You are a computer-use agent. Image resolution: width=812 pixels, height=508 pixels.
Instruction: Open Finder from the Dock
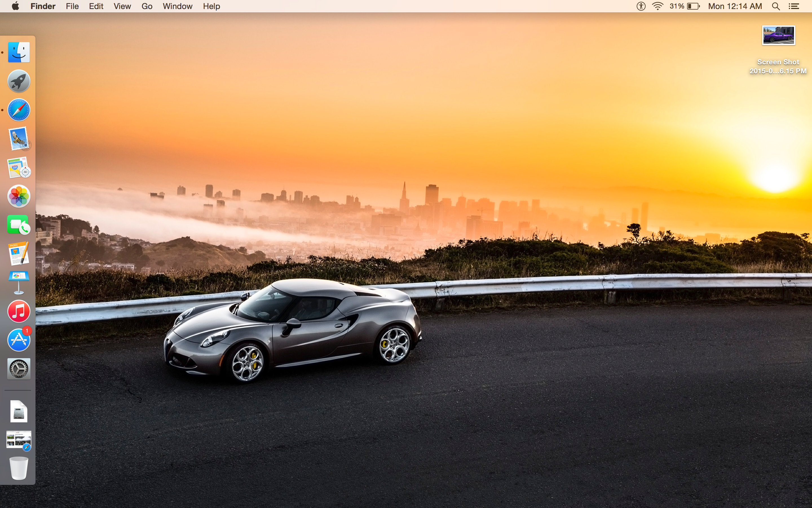tap(19, 52)
